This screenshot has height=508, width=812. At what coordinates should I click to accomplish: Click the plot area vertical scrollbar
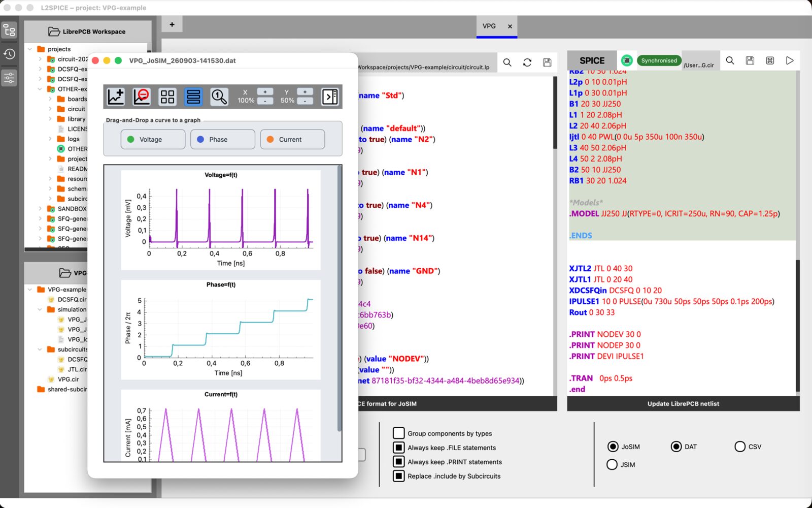click(x=340, y=298)
